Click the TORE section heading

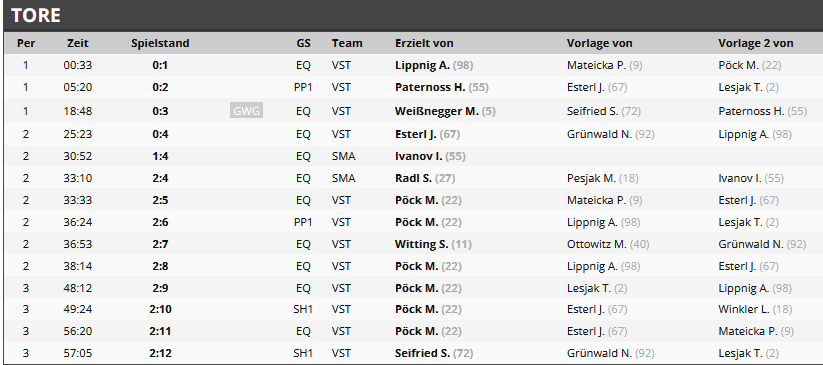[36, 15]
